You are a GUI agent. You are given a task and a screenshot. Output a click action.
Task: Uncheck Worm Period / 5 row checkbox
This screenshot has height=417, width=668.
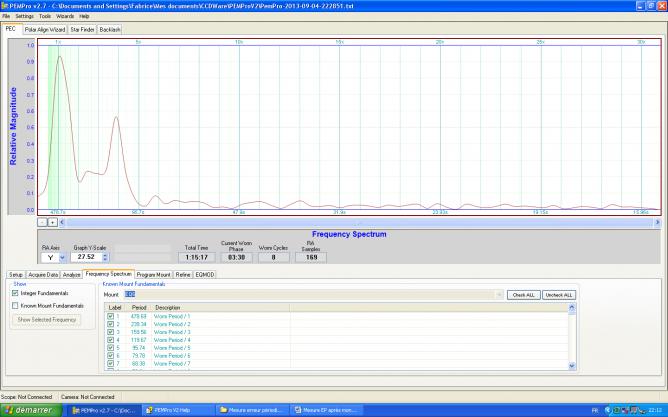click(110, 348)
